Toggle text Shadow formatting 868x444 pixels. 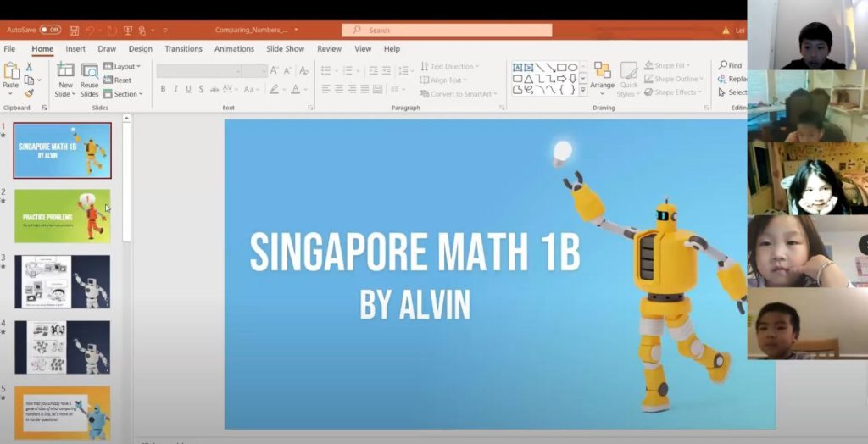(x=201, y=89)
